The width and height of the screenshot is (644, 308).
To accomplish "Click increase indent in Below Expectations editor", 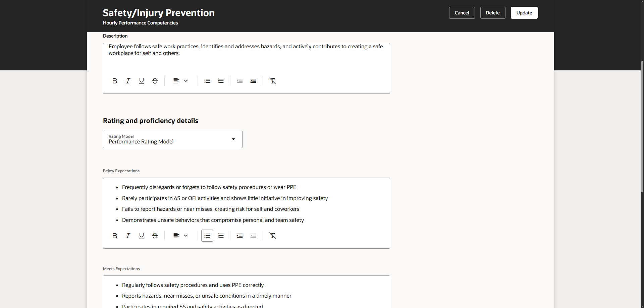I will (x=253, y=236).
